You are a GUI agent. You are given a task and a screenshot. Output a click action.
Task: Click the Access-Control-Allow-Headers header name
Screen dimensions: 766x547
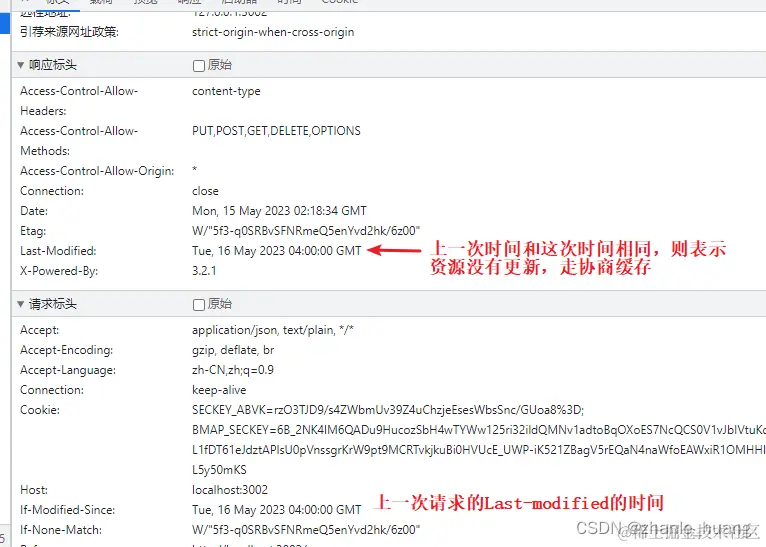tap(79, 101)
